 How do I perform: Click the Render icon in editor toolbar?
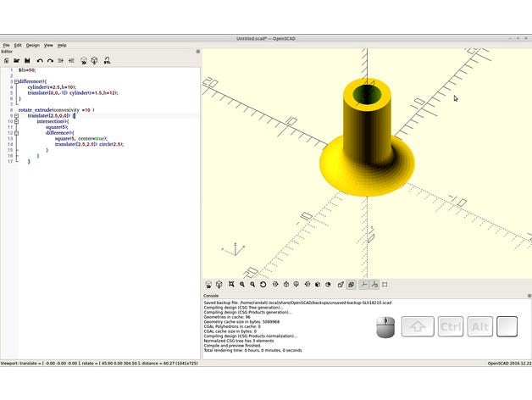coord(94,61)
